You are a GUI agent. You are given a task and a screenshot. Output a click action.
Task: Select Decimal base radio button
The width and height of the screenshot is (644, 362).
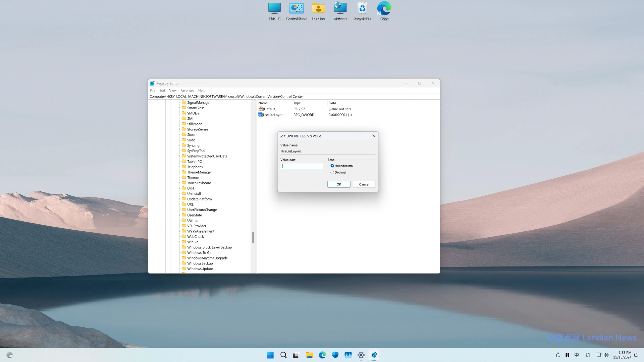coord(332,172)
